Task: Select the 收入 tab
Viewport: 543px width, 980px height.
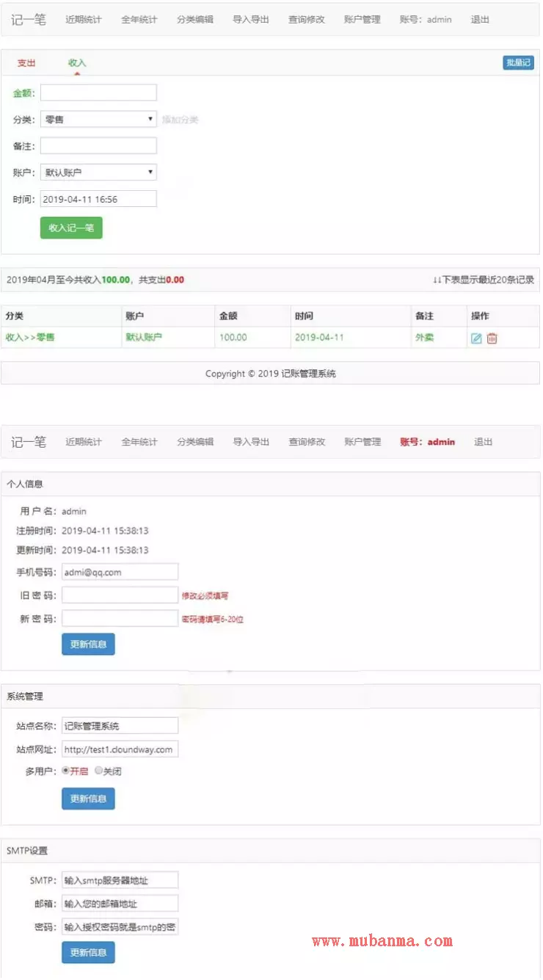Action: (x=77, y=63)
